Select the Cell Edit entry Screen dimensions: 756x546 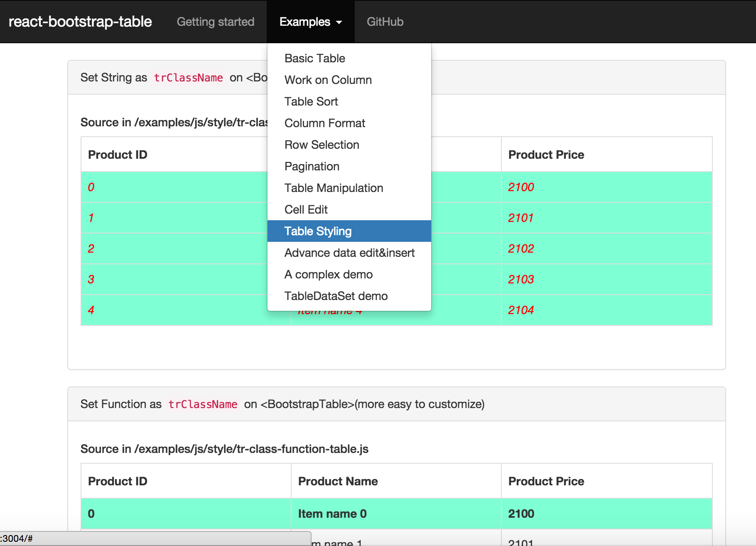(306, 209)
